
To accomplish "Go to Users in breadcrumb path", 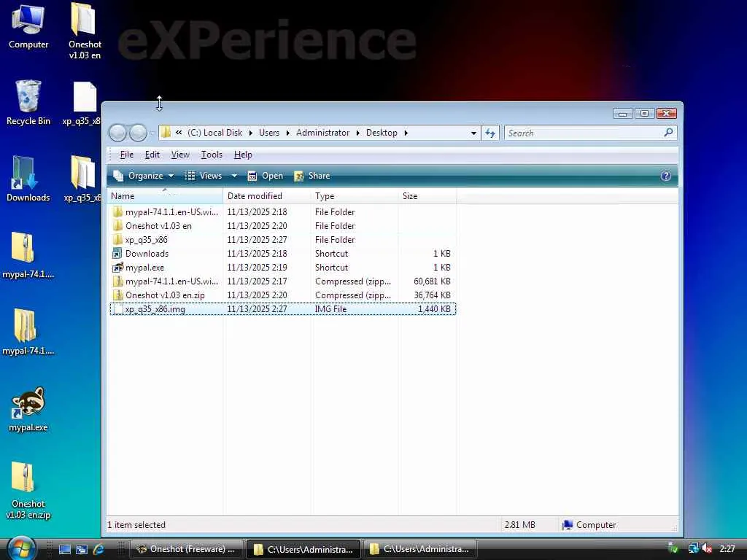I will tap(269, 133).
